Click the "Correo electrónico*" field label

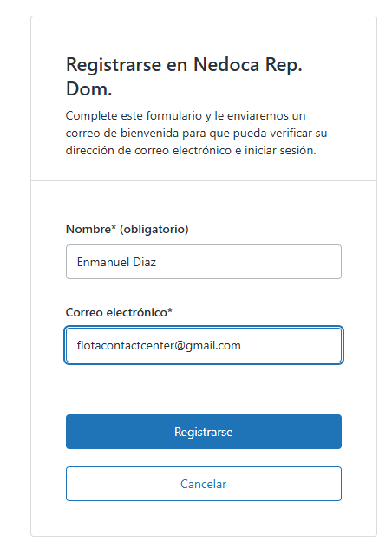[x=119, y=312]
